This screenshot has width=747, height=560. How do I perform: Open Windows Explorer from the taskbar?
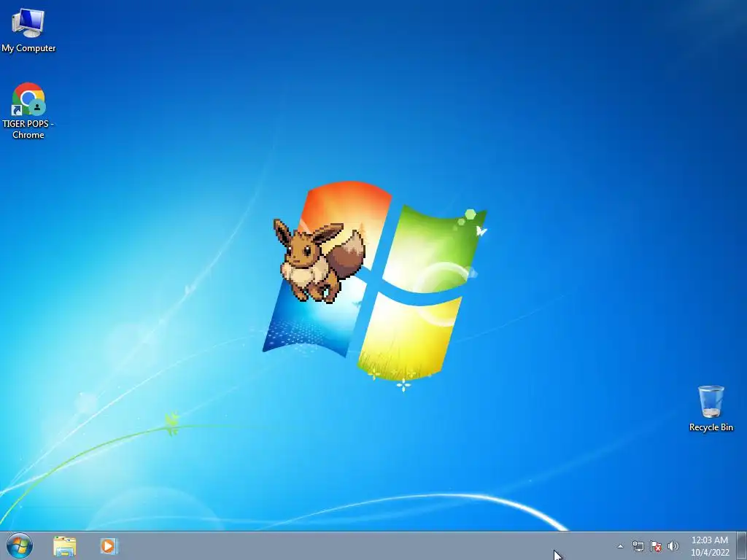pyautogui.click(x=65, y=546)
